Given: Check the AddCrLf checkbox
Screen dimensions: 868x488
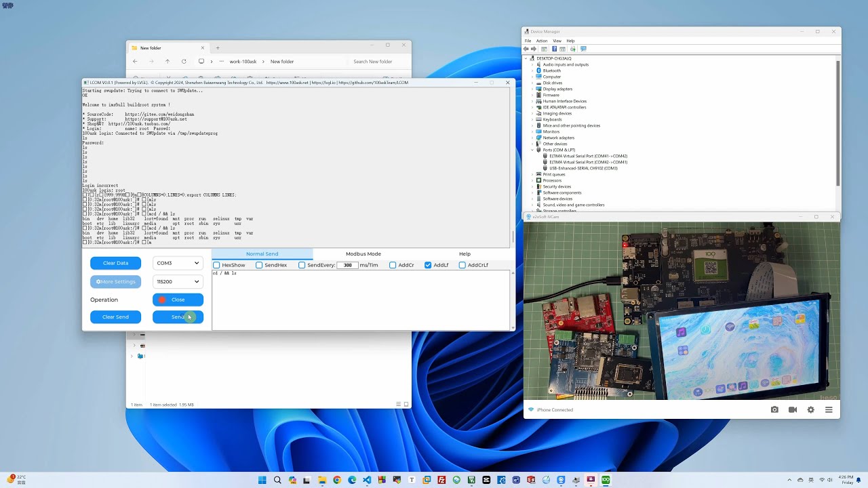Looking at the screenshot, I should 462,265.
